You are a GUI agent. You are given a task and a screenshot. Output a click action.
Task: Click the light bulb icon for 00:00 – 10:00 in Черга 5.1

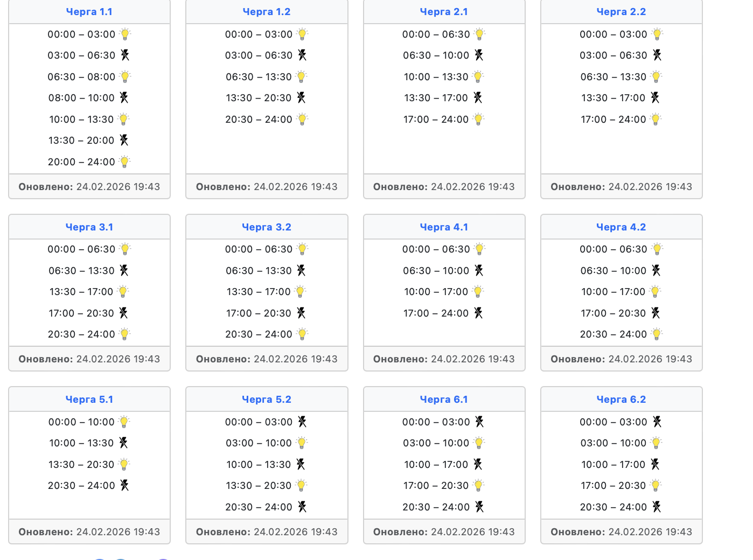pos(124,422)
